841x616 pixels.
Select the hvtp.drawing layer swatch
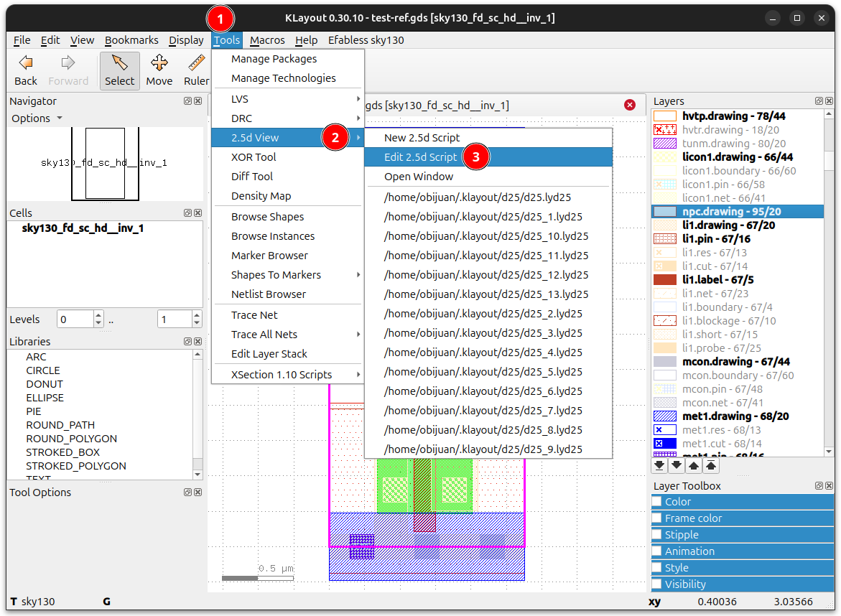665,116
